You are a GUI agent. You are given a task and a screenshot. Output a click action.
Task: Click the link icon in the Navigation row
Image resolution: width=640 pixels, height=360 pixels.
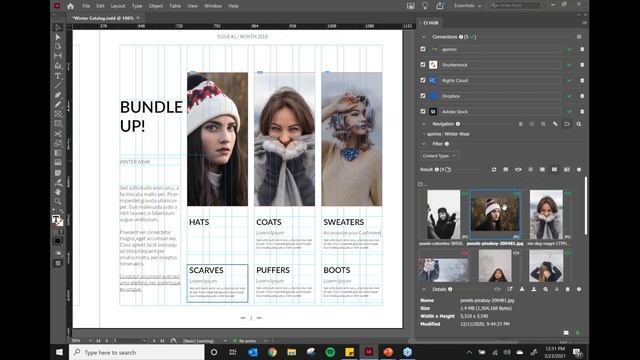(x=555, y=124)
